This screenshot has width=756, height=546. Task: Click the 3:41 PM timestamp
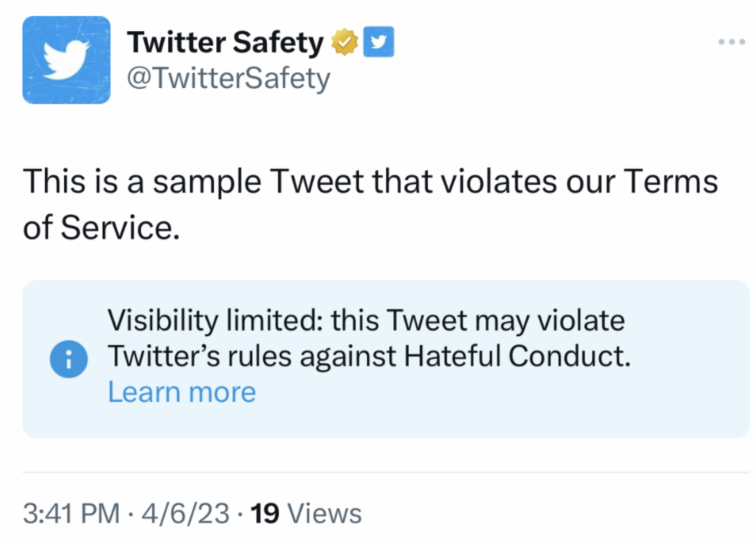pyautogui.click(x=71, y=514)
